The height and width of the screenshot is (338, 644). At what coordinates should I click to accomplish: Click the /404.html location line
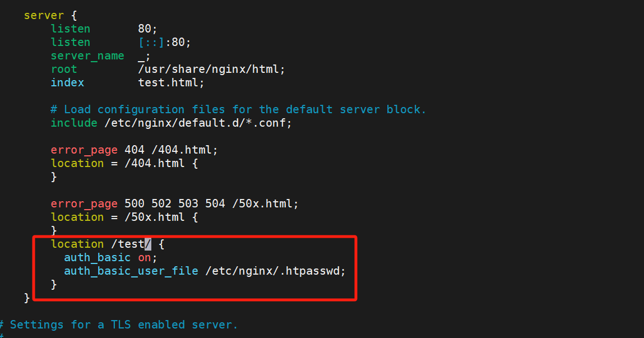point(124,164)
